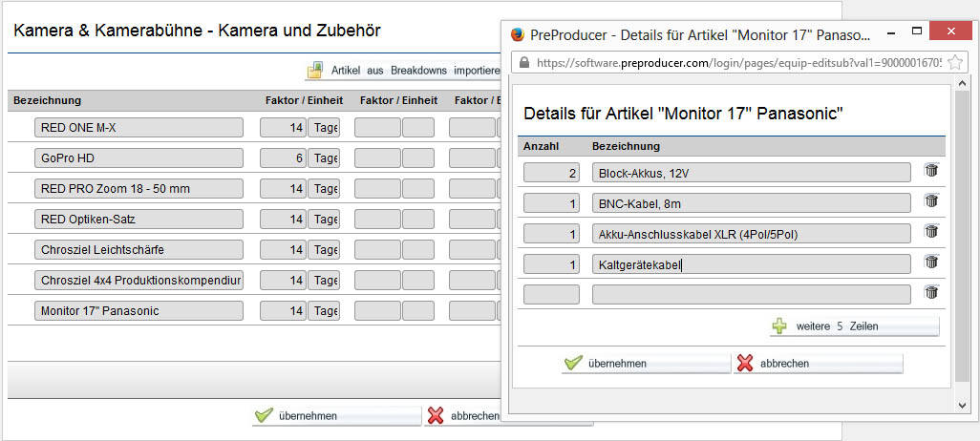Click the Kaltgerätekabel name field
980x441 pixels.
752,264
